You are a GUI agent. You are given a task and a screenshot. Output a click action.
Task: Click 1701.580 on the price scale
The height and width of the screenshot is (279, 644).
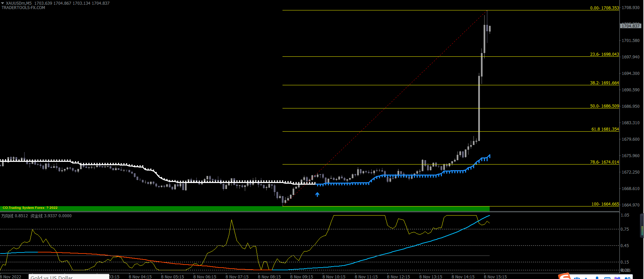coord(631,40)
